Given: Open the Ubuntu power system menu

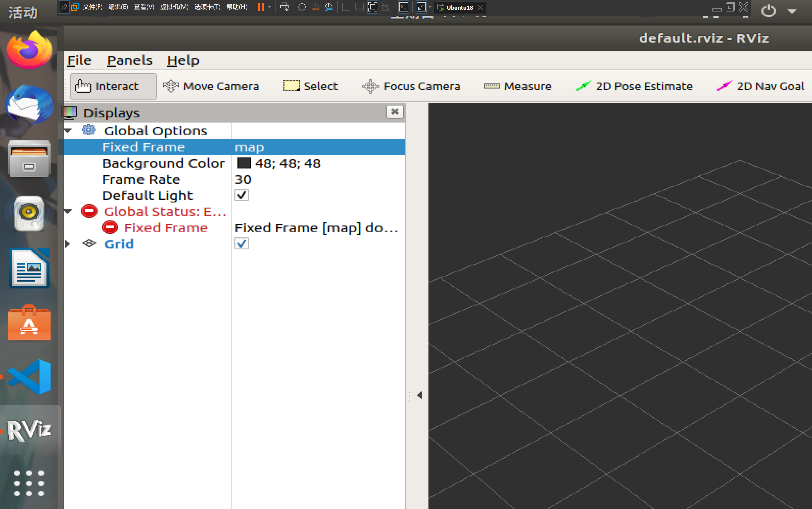Looking at the screenshot, I should point(768,11).
